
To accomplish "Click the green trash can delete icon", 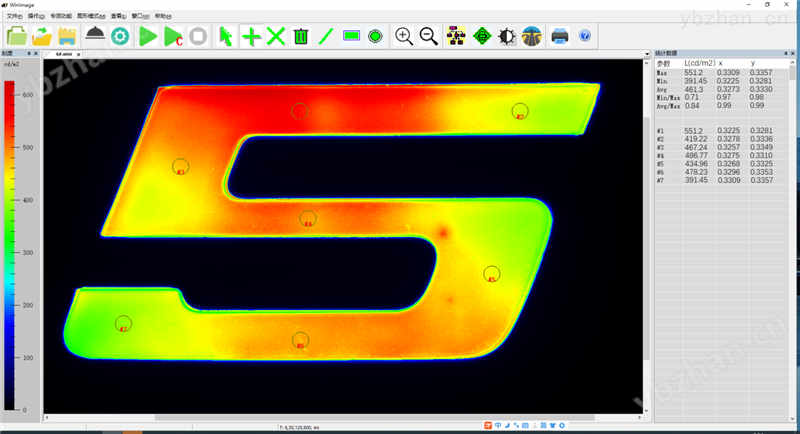I will 301,36.
